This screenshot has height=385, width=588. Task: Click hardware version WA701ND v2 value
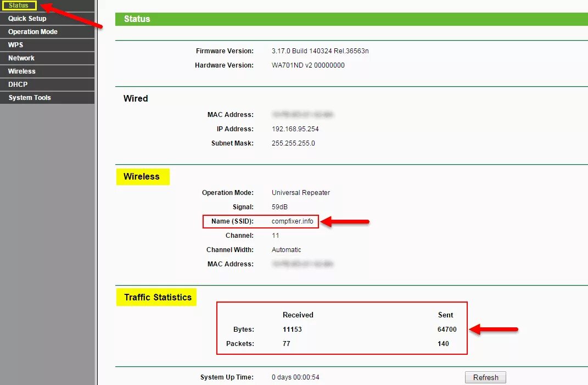308,65
